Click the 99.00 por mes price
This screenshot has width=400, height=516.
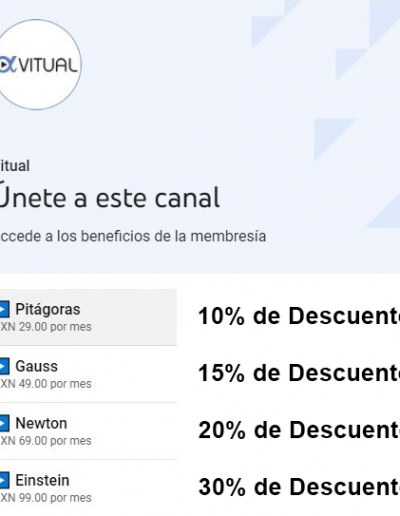(46, 498)
